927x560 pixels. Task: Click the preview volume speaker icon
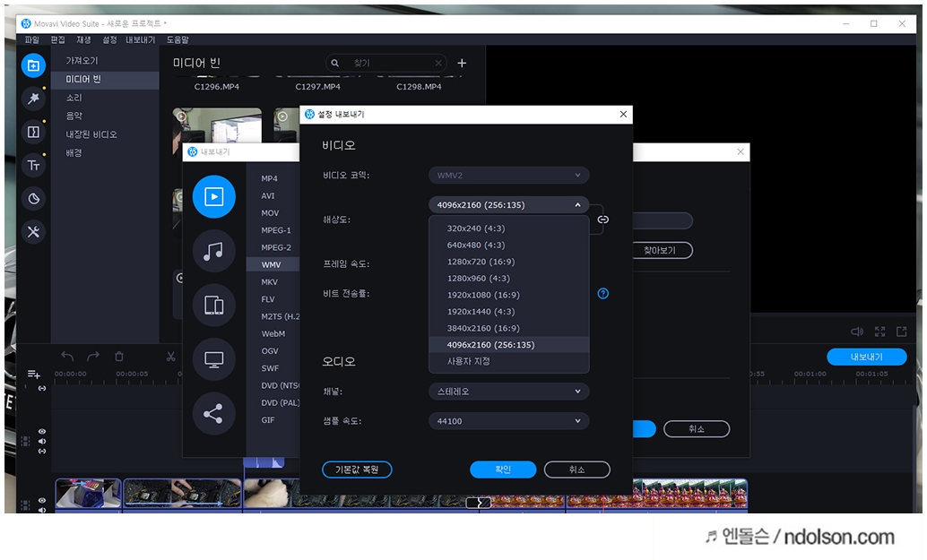click(857, 332)
